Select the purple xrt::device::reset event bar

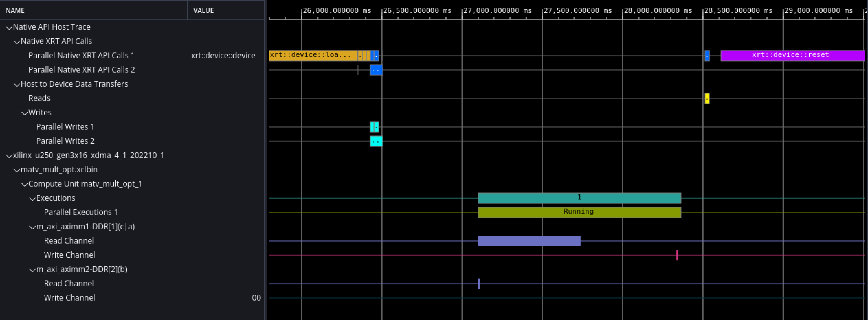click(793, 55)
